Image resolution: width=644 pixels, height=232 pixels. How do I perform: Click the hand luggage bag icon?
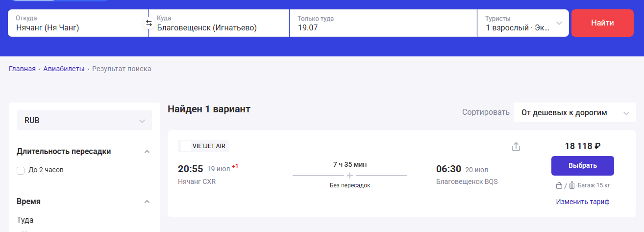pyautogui.click(x=559, y=186)
